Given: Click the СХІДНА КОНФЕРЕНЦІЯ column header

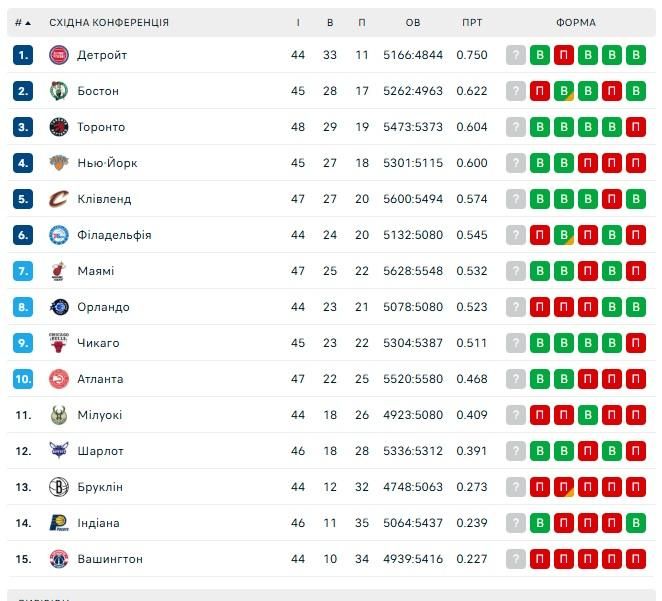Looking at the screenshot, I should (109, 22).
